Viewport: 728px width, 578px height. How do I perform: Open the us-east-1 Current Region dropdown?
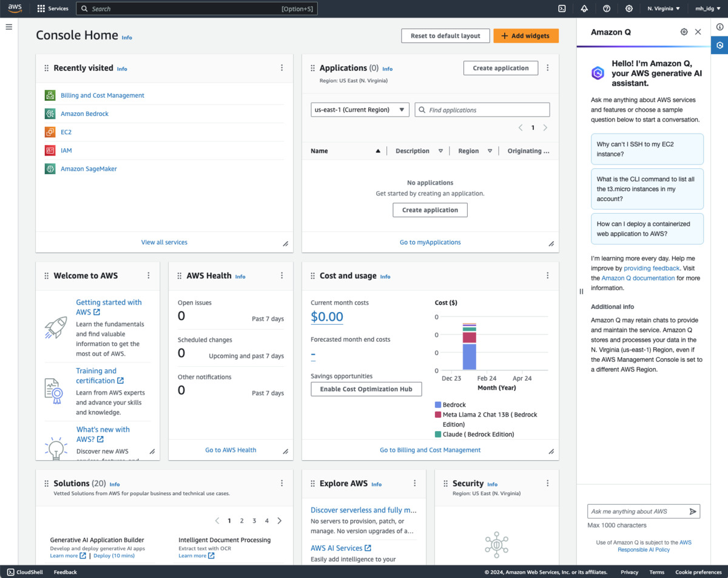[x=359, y=109]
